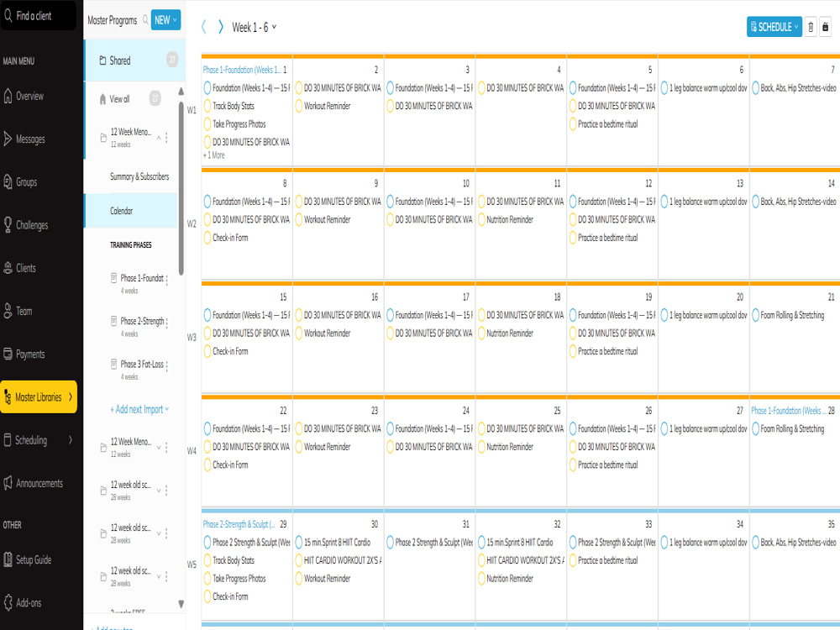Click the Find a client search icon
This screenshot has height=630, width=840.
(8, 15)
